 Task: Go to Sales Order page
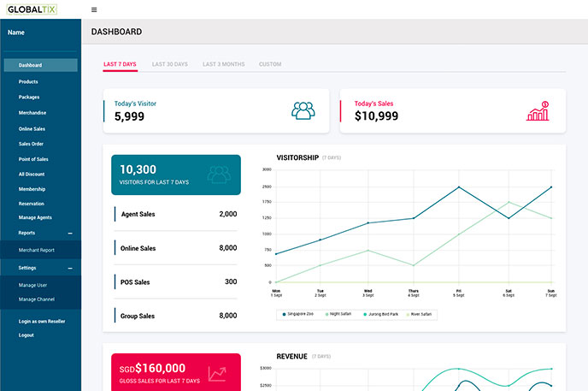tap(31, 144)
